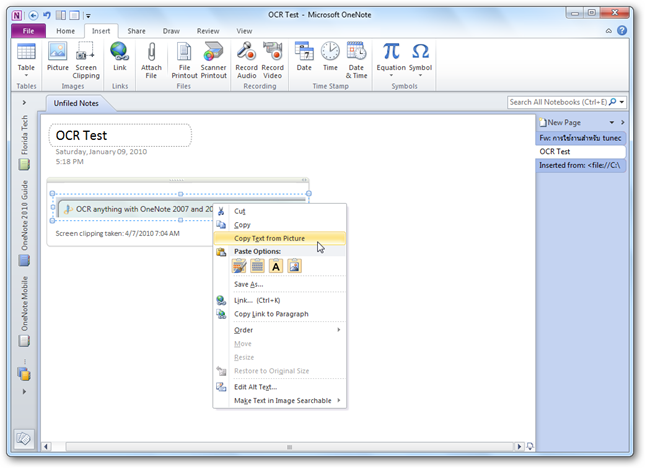Open the File tab

(x=28, y=31)
